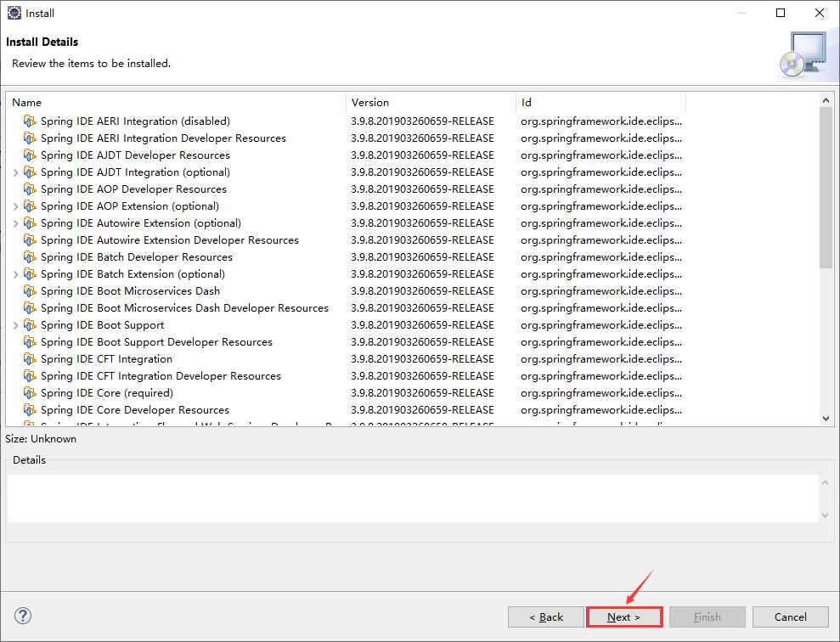
Task: Click the Details pane scroll up arrow
Action: (825, 482)
